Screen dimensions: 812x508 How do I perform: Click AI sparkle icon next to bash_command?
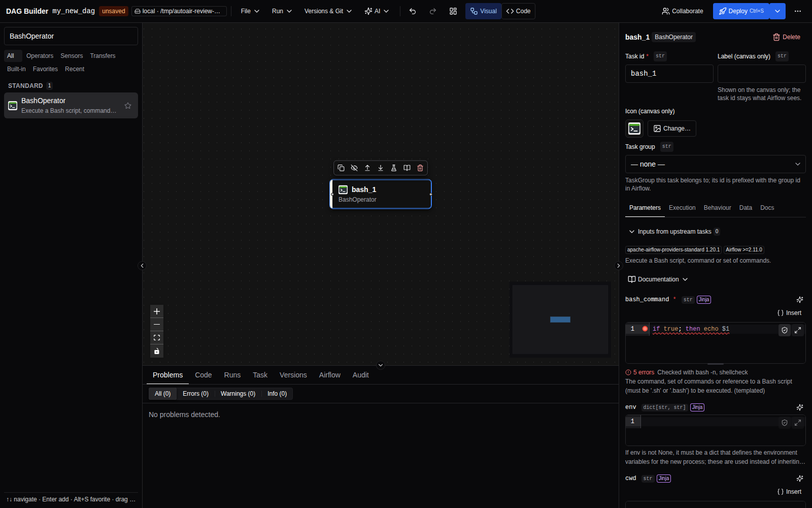[800, 300]
